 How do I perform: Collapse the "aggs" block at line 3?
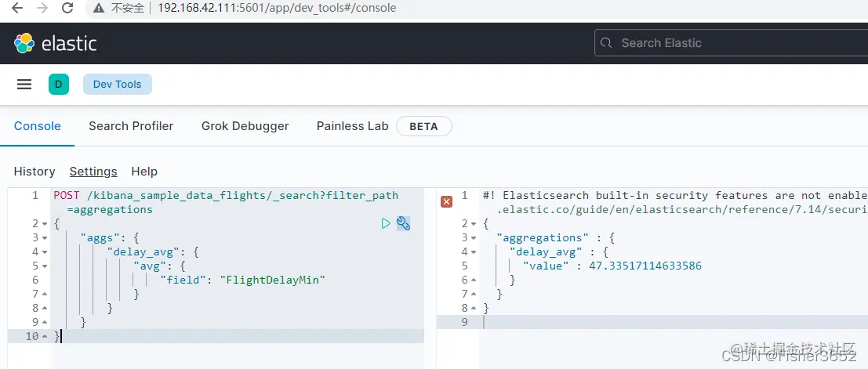45,238
